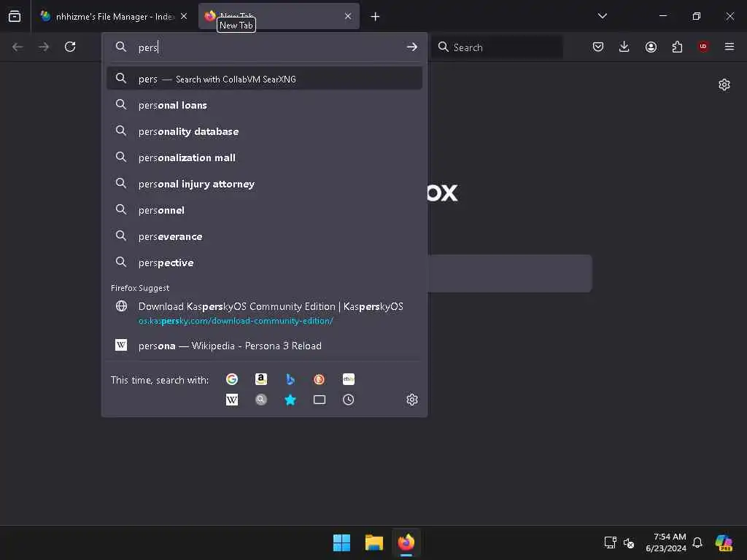Open the notifications bell in taskbar

pyautogui.click(x=697, y=542)
